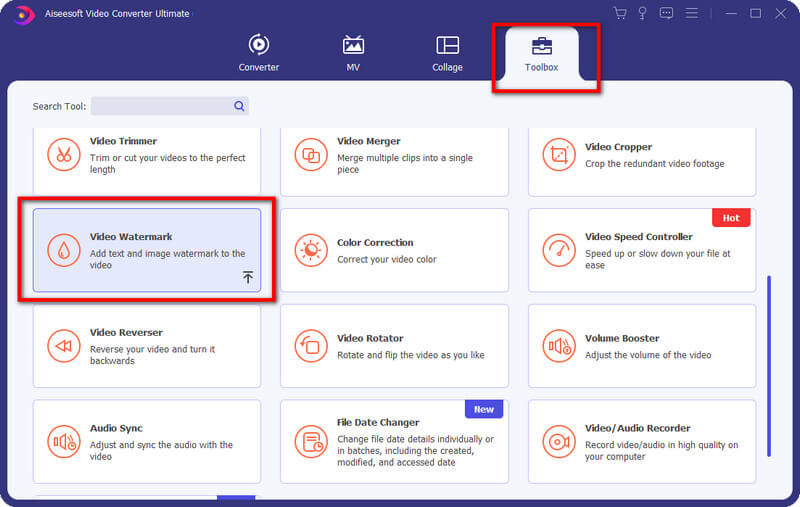
Task: Switch to the Converter tab
Action: (x=258, y=53)
